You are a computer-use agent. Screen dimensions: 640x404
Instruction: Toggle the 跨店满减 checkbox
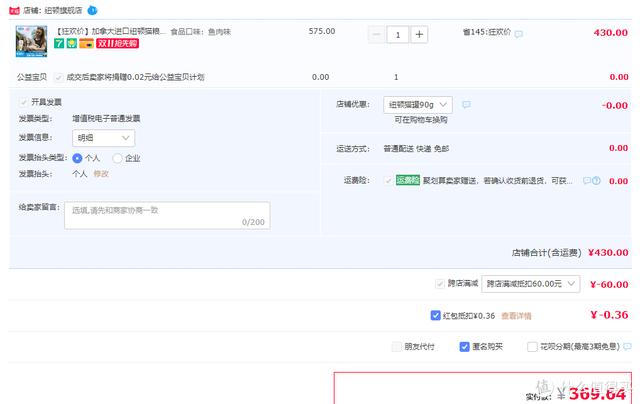tap(440, 284)
